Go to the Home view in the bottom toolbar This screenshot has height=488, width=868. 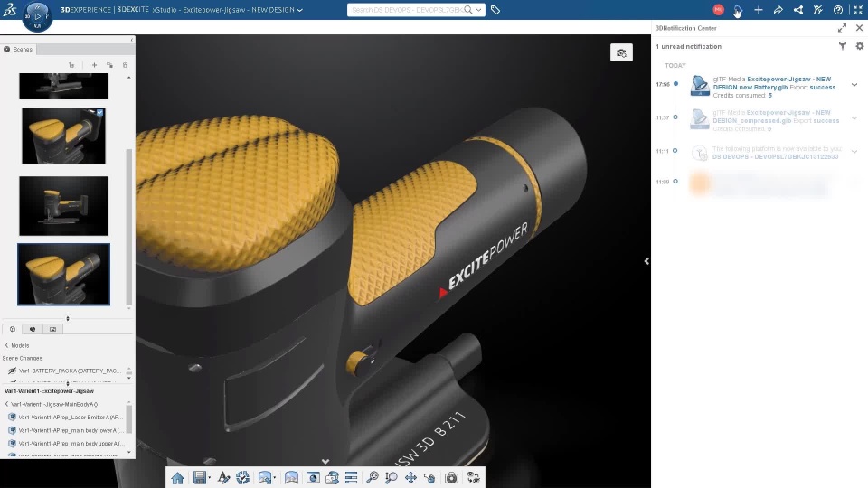pos(177,478)
